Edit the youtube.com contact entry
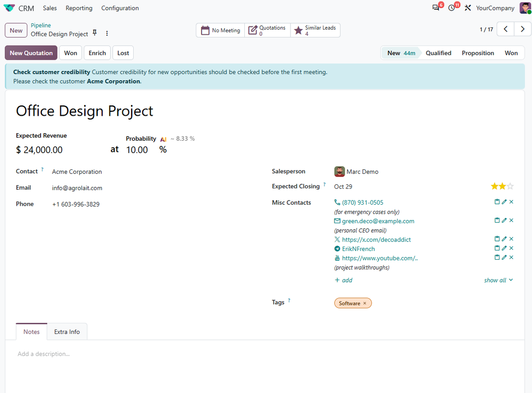 504,257
